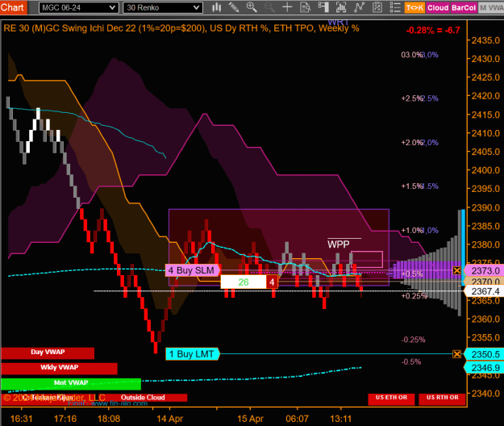Select the 1 Buy LMT order label
This screenshot has width=504, height=426.
pos(192,354)
